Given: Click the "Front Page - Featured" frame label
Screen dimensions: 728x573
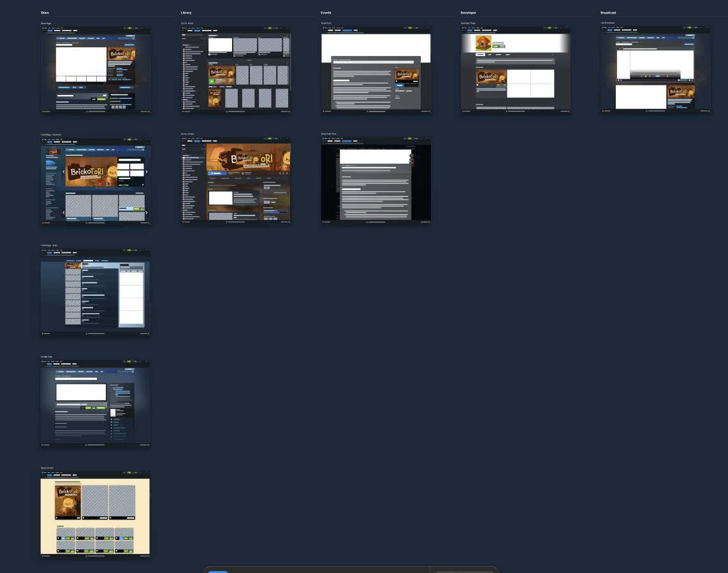Looking at the screenshot, I should point(51,134).
